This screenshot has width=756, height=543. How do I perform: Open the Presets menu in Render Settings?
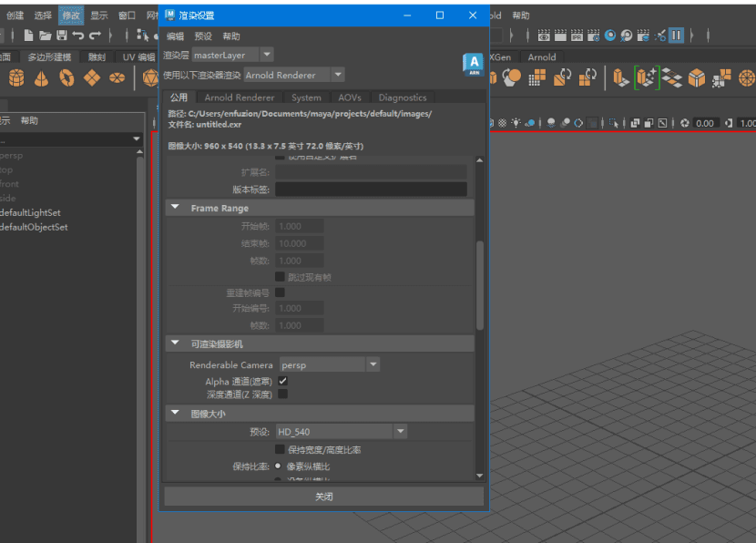click(203, 36)
